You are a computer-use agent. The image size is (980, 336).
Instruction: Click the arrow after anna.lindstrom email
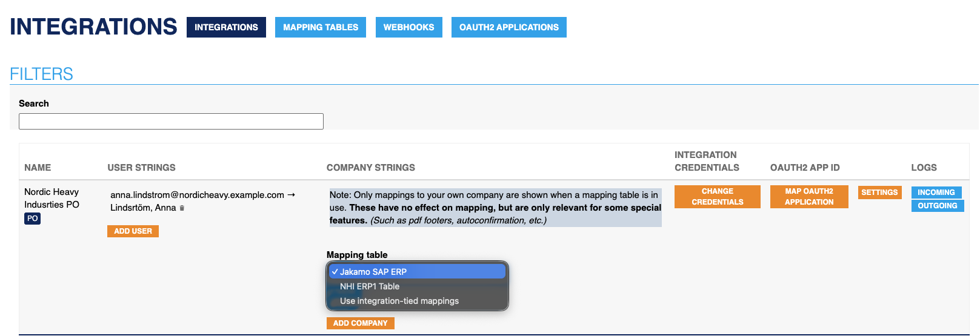[291, 195]
